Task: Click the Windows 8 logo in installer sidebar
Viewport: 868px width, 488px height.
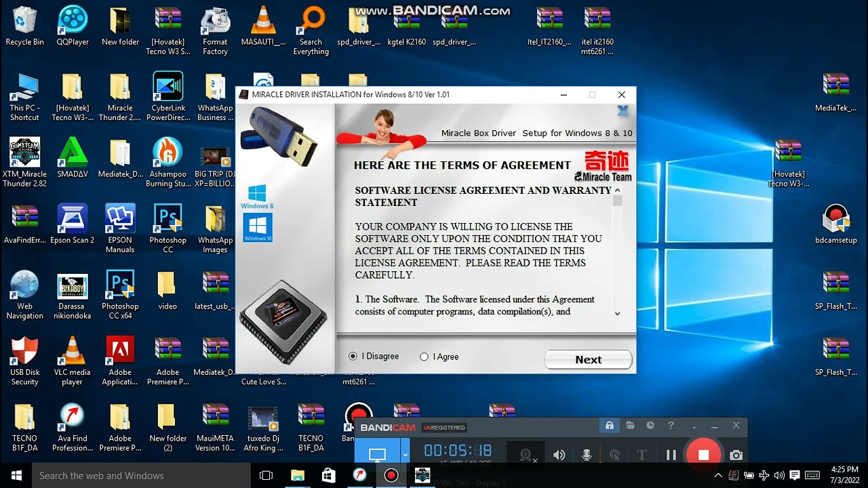Action: point(257,197)
